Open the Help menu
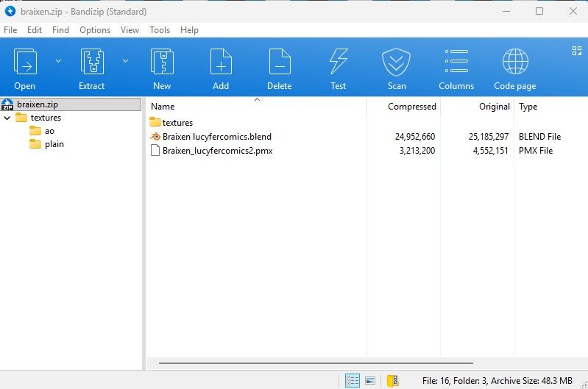 (189, 30)
